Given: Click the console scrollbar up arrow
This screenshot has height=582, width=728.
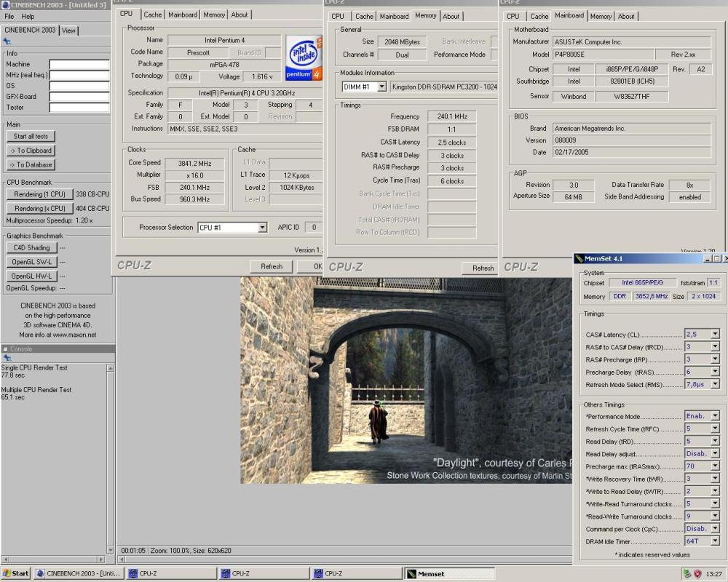Looking at the screenshot, I should pyautogui.click(x=111, y=368).
